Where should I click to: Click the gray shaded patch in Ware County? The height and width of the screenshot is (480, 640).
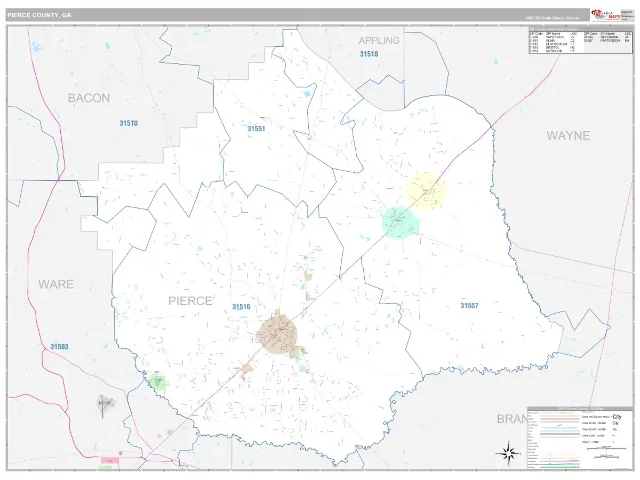click(104, 403)
